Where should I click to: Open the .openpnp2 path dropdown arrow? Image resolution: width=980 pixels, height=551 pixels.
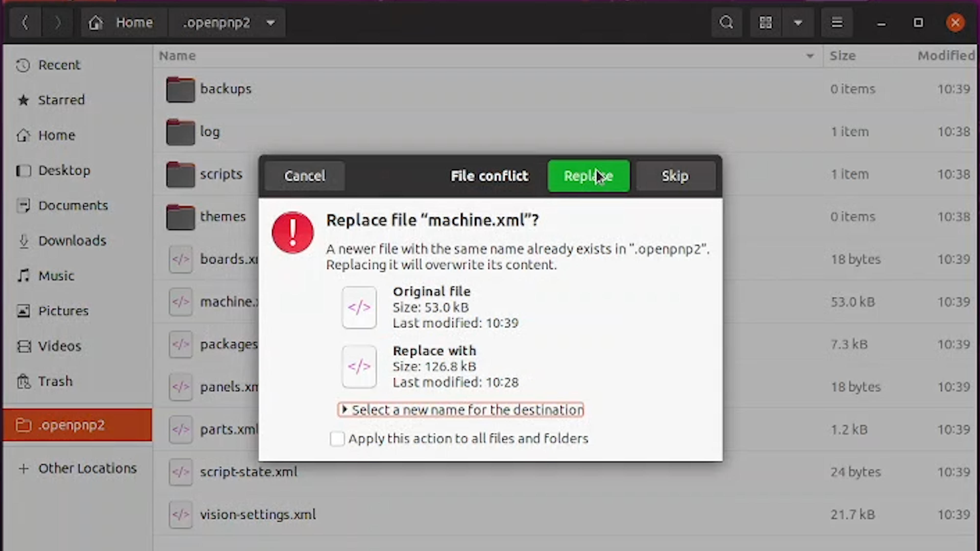(x=271, y=23)
